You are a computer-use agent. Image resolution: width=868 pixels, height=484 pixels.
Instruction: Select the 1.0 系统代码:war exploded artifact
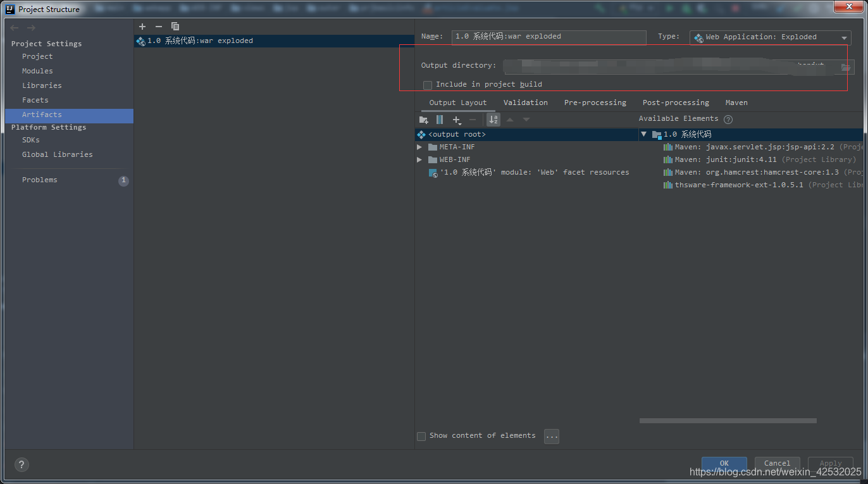click(274, 41)
